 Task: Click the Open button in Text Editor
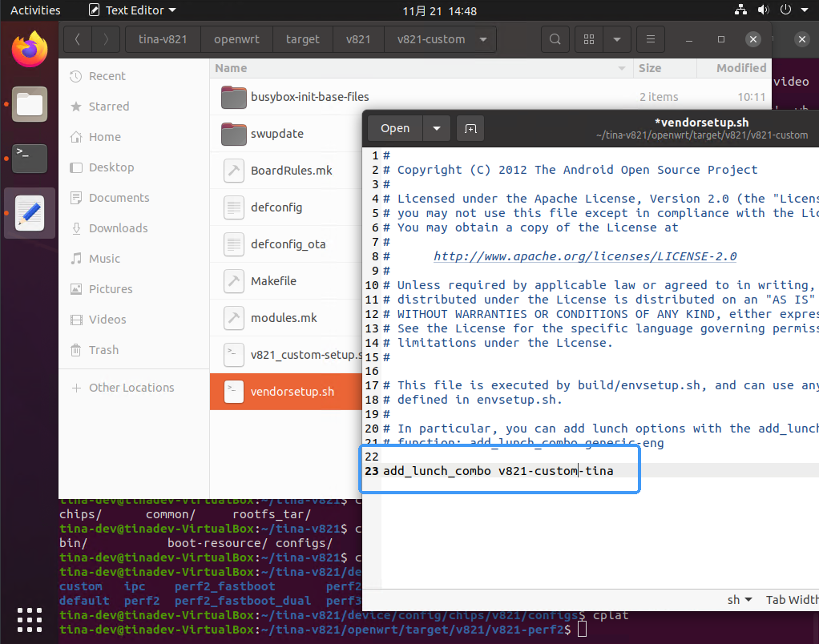pyautogui.click(x=395, y=128)
